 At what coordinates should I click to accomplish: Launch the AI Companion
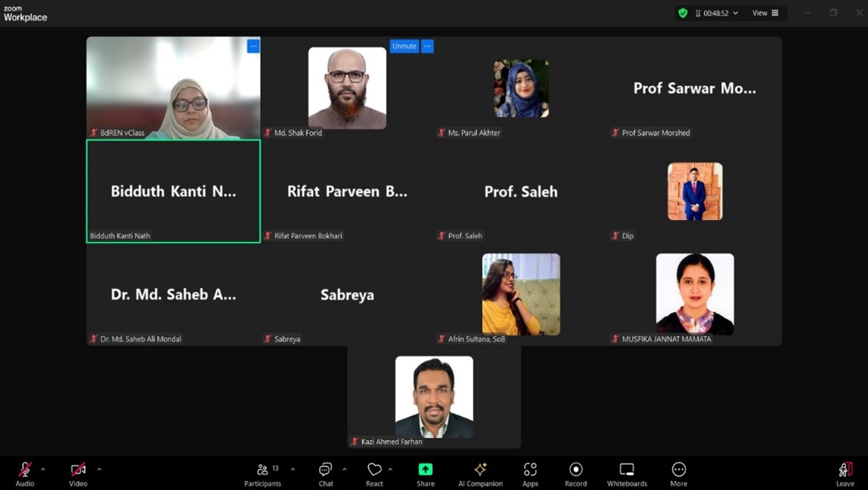[x=480, y=474]
